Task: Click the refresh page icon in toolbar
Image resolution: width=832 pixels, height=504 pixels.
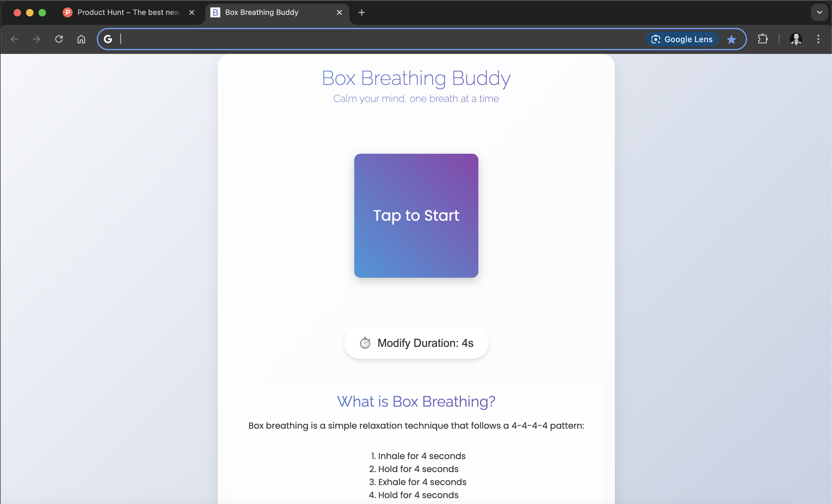Action: 58,39
